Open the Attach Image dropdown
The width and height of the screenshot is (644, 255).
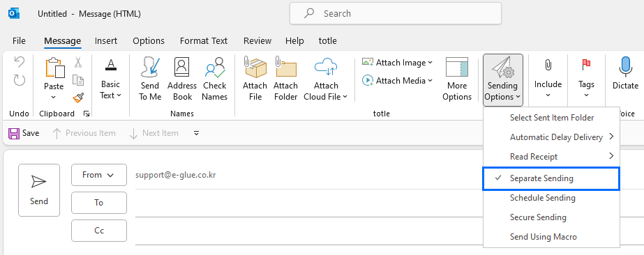tap(397, 62)
